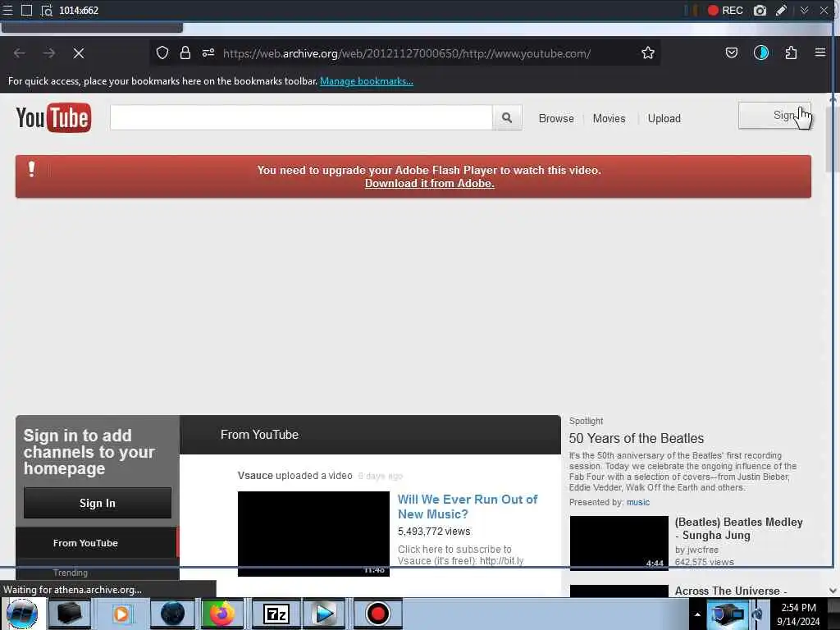Open the Movies navigation link
The width and height of the screenshot is (840, 630).
(x=609, y=118)
